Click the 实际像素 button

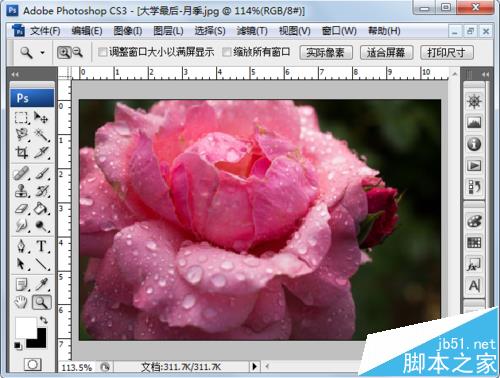pyautogui.click(x=326, y=52)
